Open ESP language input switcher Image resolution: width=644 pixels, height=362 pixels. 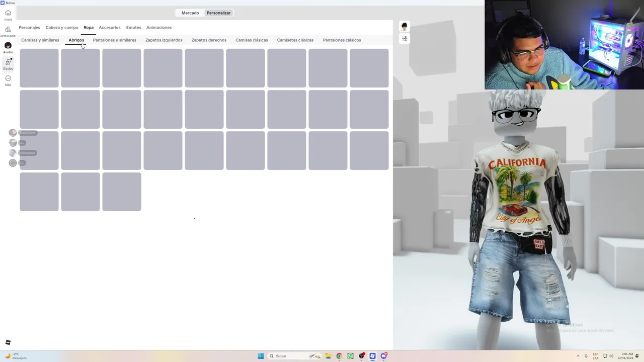(x=596, y=356)
